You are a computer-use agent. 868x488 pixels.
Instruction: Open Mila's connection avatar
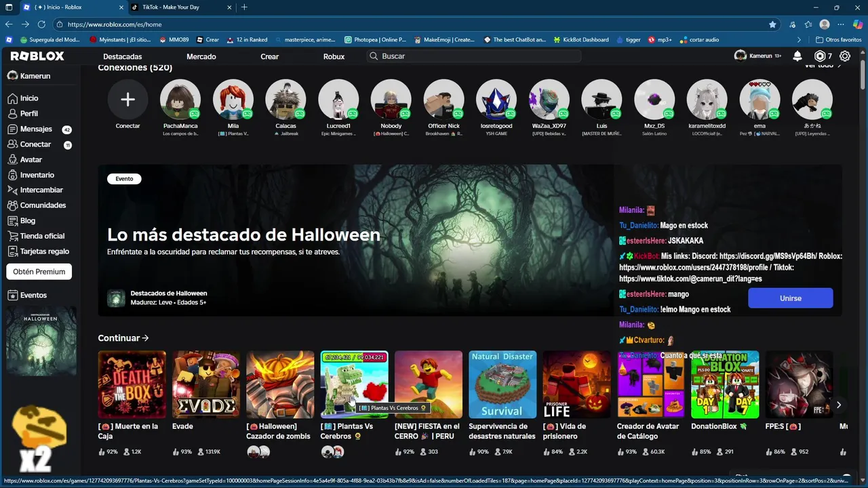tap(233, 100)
